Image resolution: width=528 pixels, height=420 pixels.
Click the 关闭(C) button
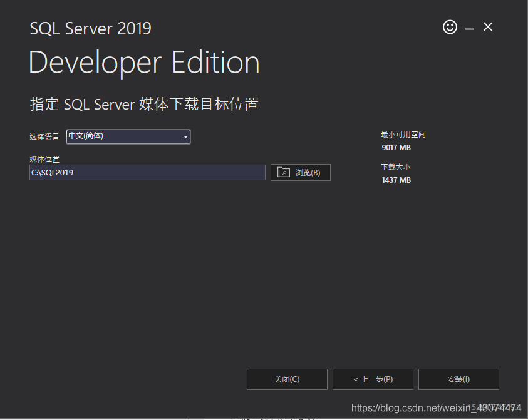tap(287, 379)
